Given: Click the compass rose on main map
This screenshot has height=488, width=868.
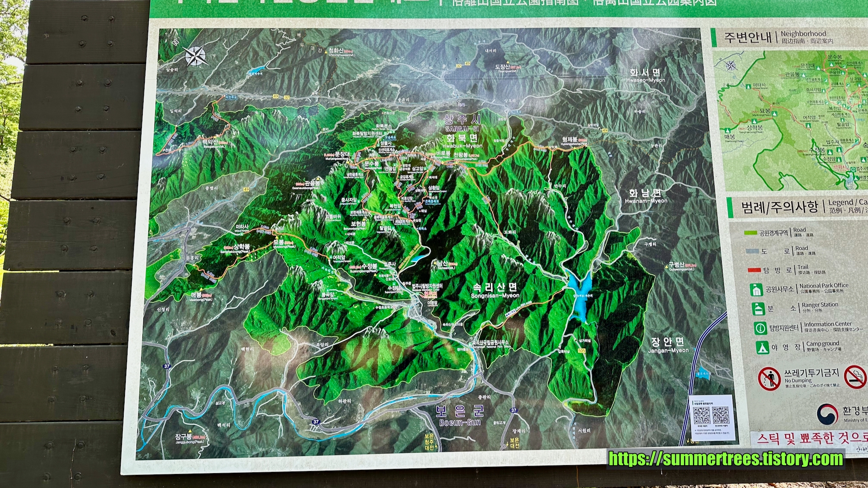Looking at the screenshot, I should coord(195,56).
